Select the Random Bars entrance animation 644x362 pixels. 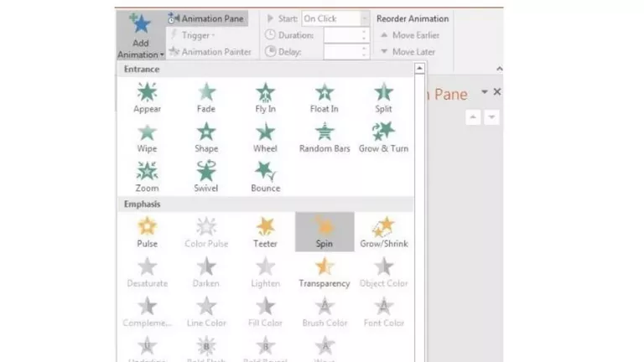pyautogui.click(x=325, y=137)
